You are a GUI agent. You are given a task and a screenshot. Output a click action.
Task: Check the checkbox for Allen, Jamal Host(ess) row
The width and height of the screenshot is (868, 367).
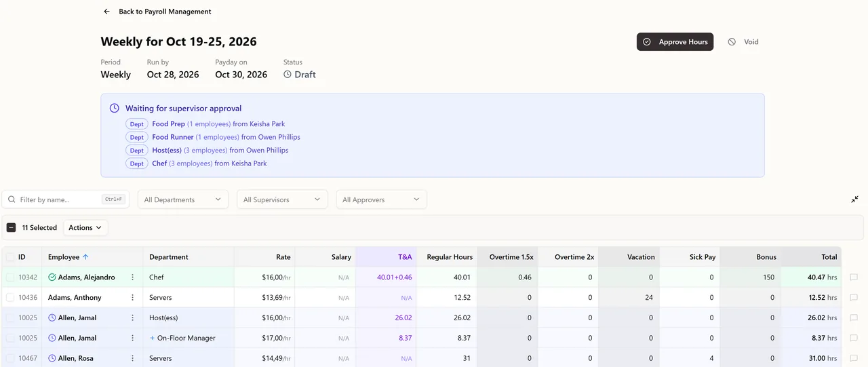tap(10, 317)
